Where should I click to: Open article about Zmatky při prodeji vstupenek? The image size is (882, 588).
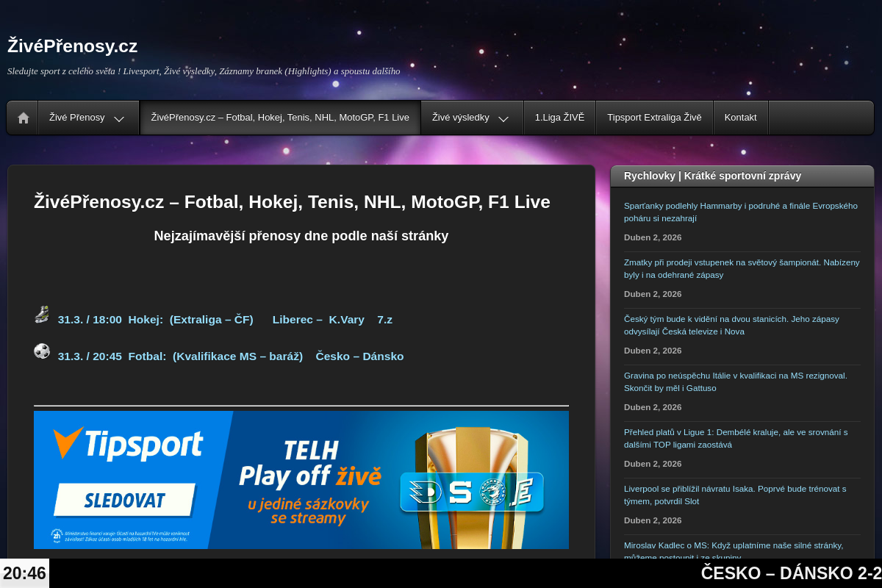click(741, 268)
